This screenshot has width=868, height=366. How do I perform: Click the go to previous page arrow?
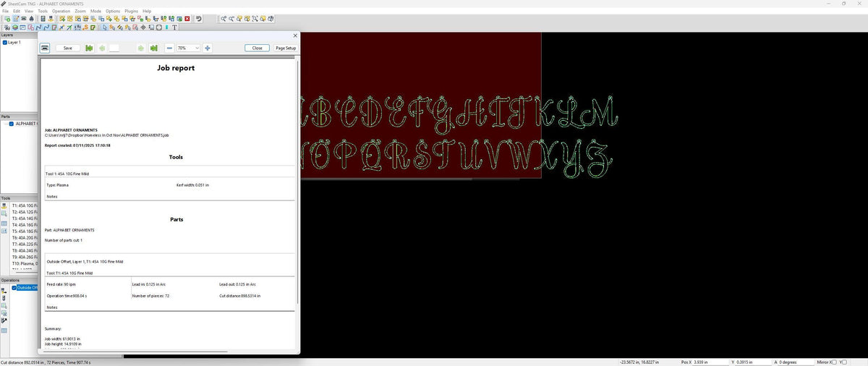coord(102,48)
